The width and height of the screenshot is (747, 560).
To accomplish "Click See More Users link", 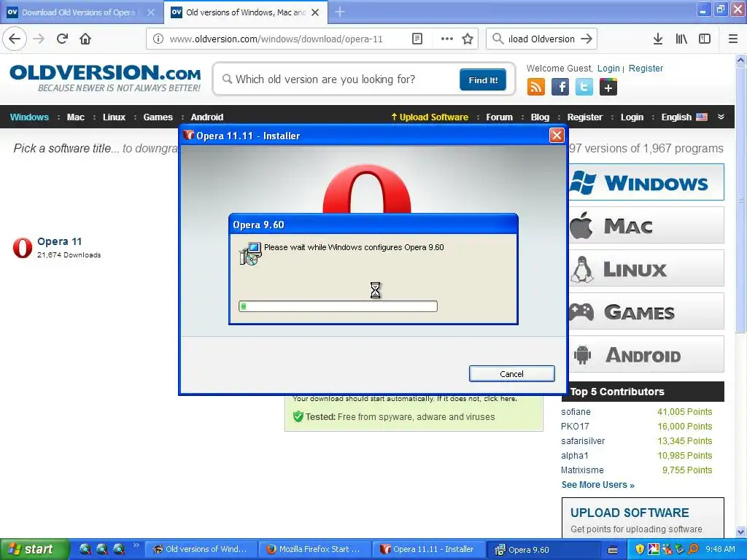I will [x=598, y=485].
